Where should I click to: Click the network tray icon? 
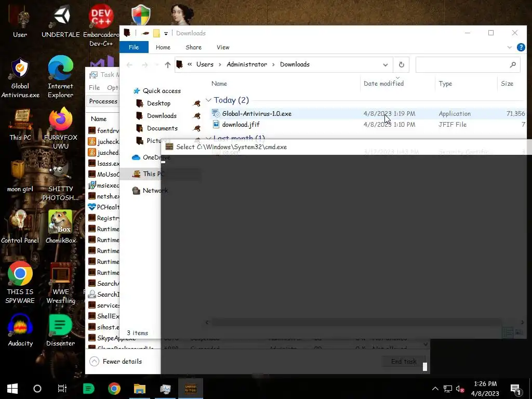click(447, 389)
